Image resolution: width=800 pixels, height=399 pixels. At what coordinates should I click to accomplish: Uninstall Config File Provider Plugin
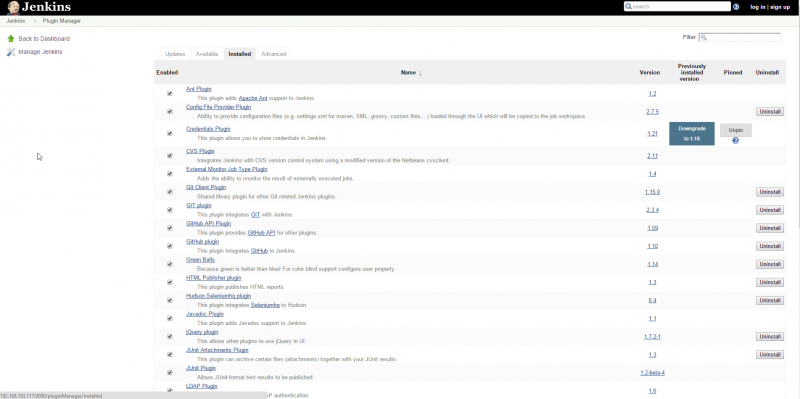(x=769, y=112)
